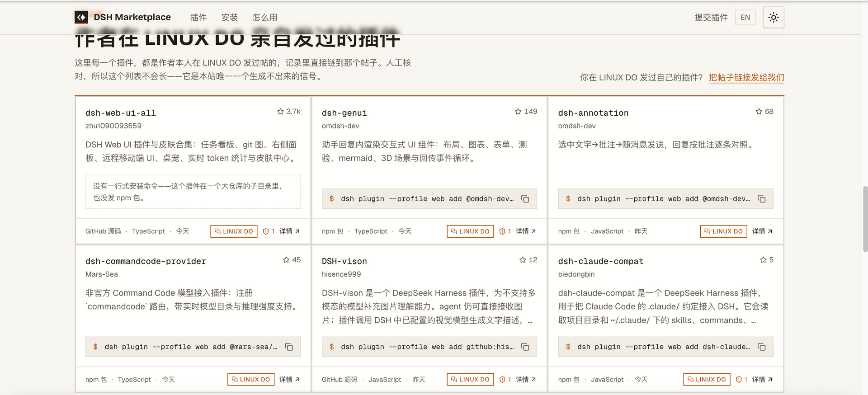Open 详情 link for dsh-annotation

(x=762, y=231)
